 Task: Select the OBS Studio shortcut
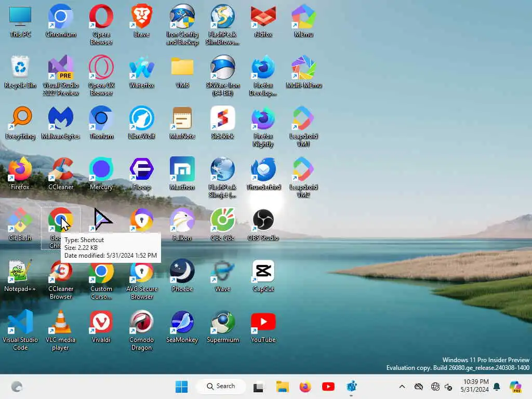point(263,224)
